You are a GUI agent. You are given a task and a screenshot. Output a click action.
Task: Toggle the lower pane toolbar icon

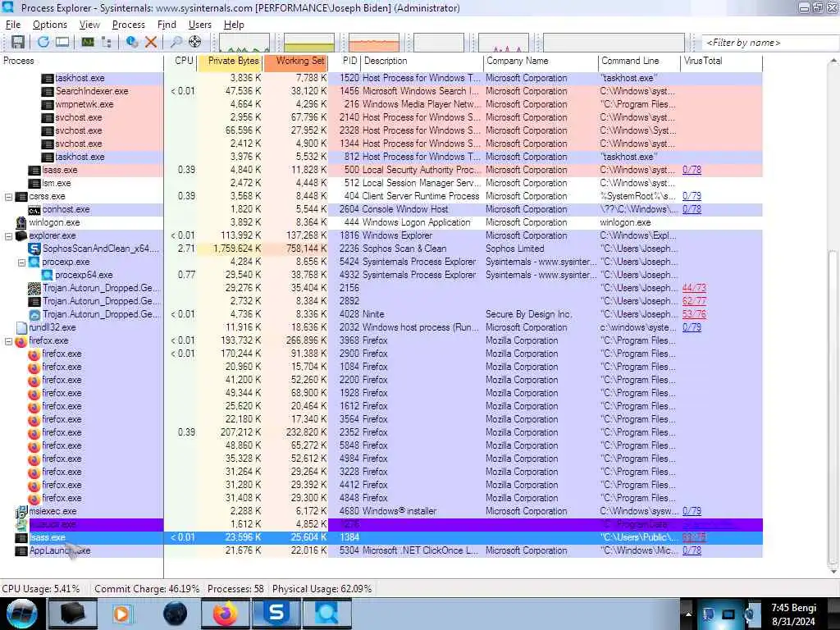[x=62, y=42]
